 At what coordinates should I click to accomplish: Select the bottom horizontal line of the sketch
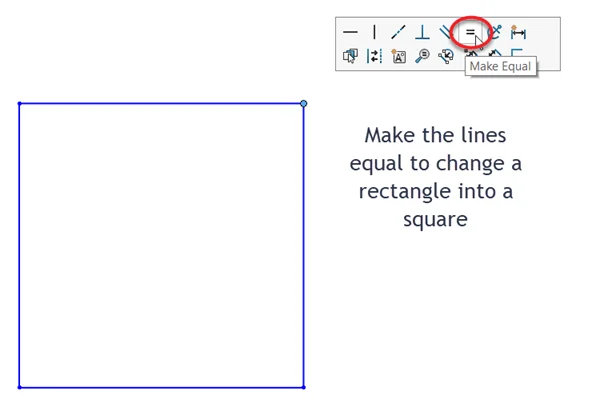[x=161, y=388]
